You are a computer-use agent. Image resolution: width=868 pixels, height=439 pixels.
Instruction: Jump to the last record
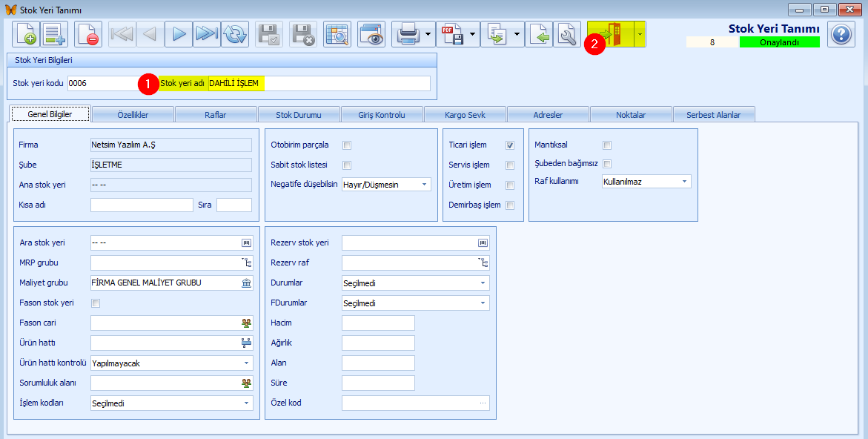pyautogui.click(x=206, y=34)
